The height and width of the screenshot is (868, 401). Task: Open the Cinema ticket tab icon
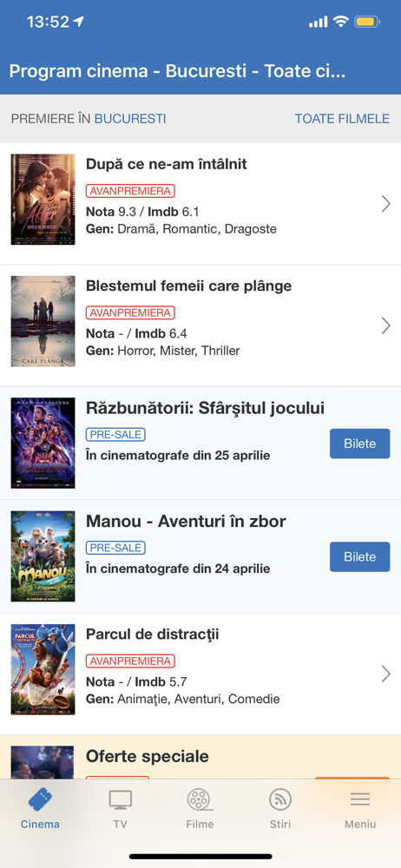click(x=40, y=799)
